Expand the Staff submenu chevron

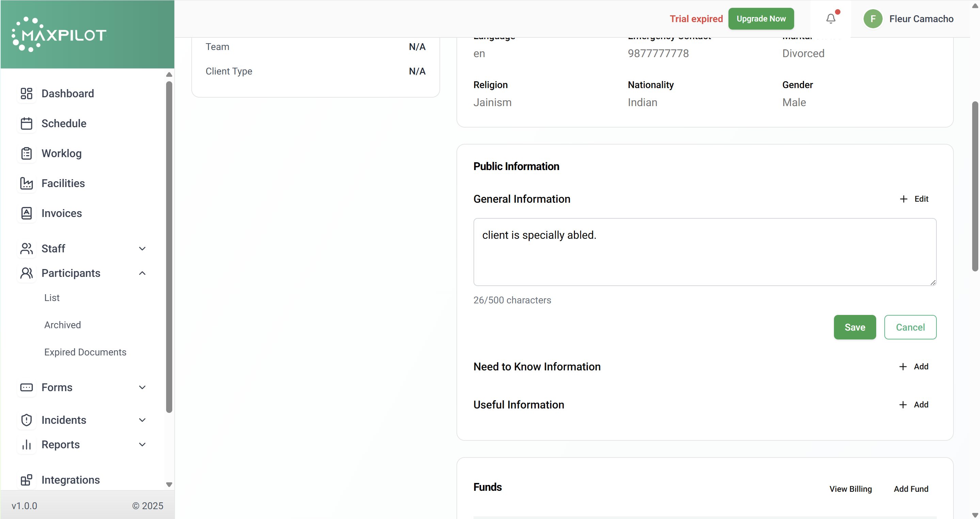click(x=142, y=249)
